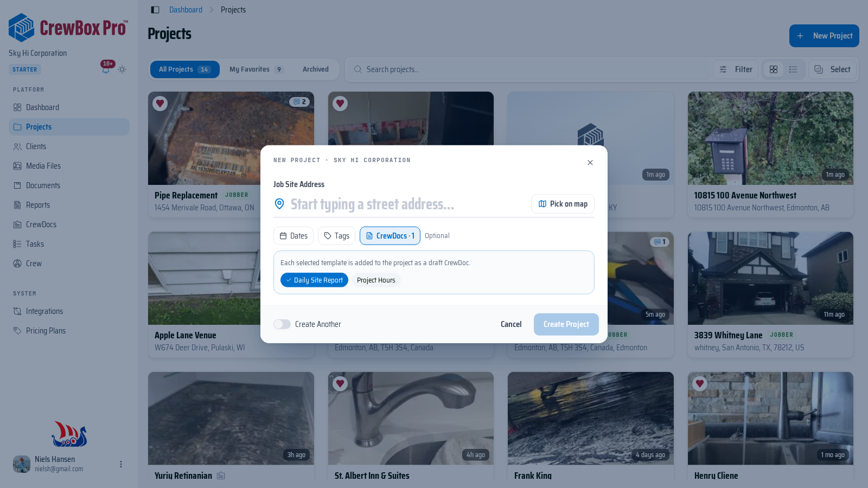Go to Media Files section

point(69,166)
